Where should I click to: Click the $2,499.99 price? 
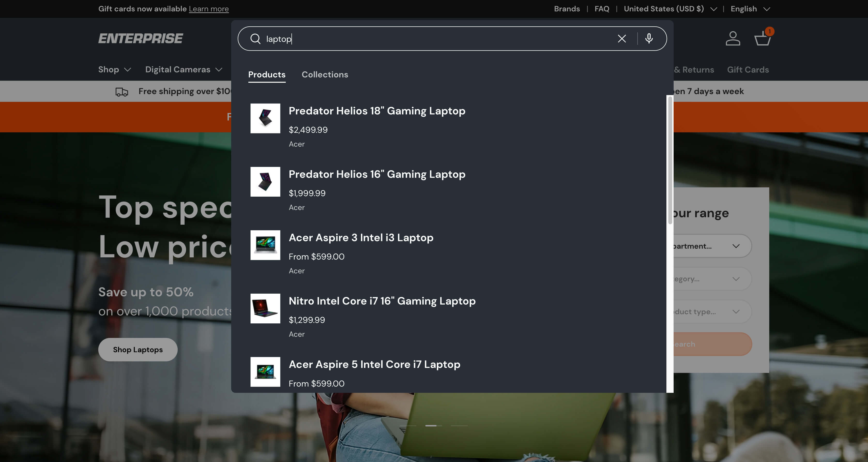308,130
